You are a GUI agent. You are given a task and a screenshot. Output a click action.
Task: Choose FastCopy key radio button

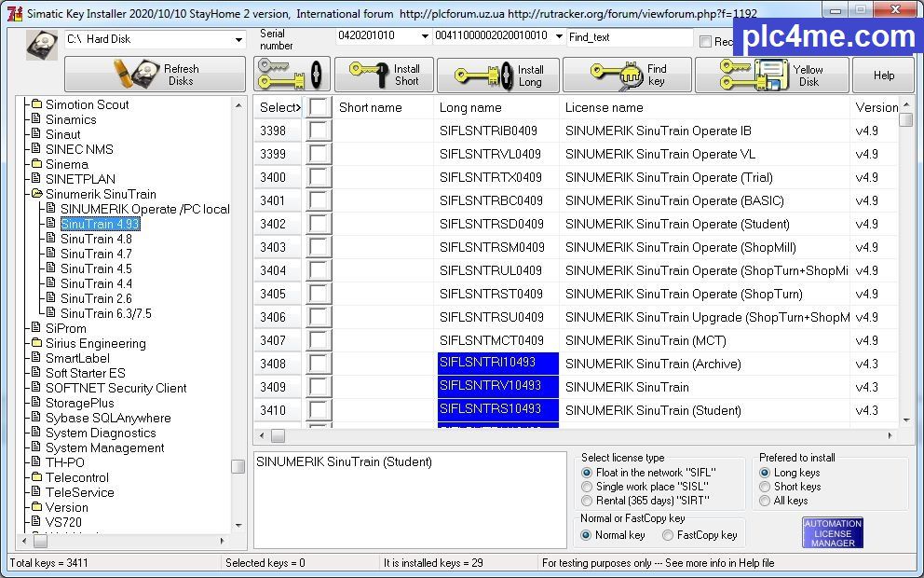click(x=668, y=535)
